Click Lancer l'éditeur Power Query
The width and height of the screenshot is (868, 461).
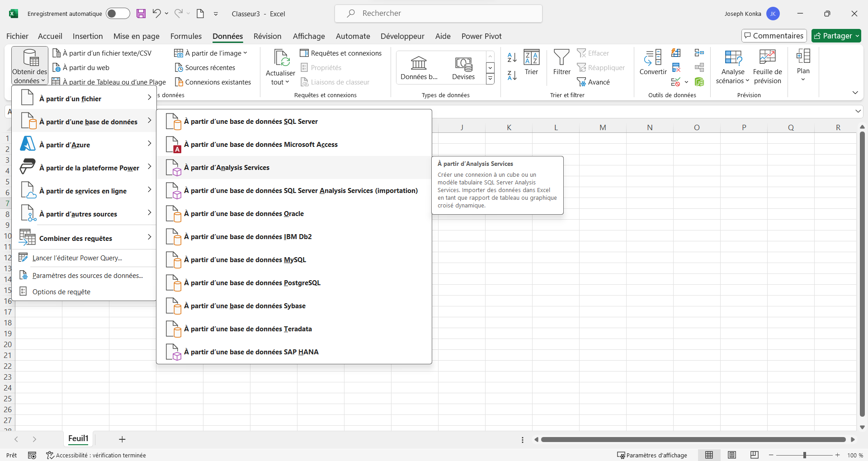84,258
